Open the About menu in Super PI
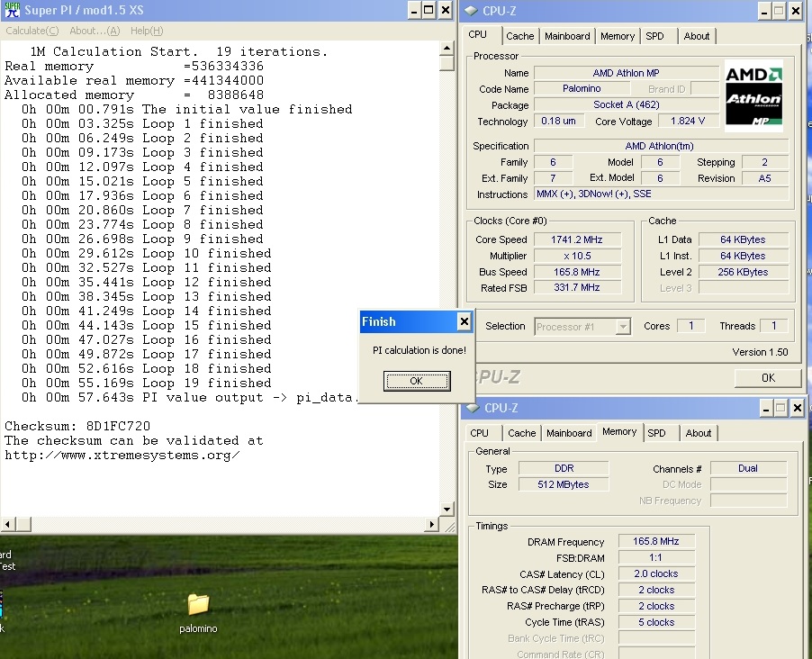Screen dimensions: 812x659 pos(95,31)
